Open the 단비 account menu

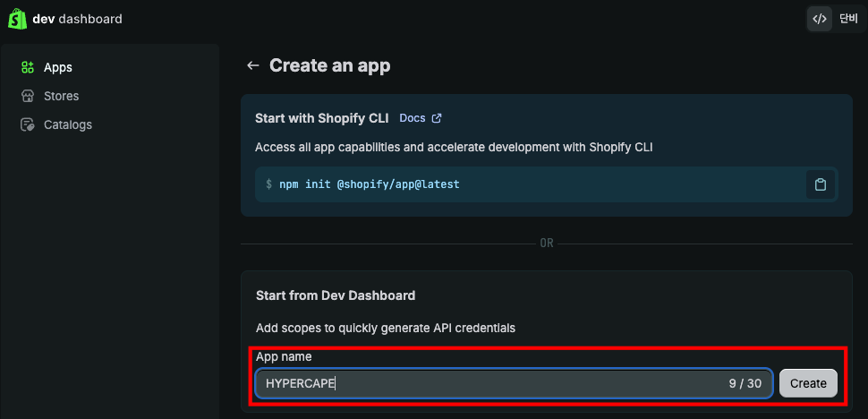848,19
